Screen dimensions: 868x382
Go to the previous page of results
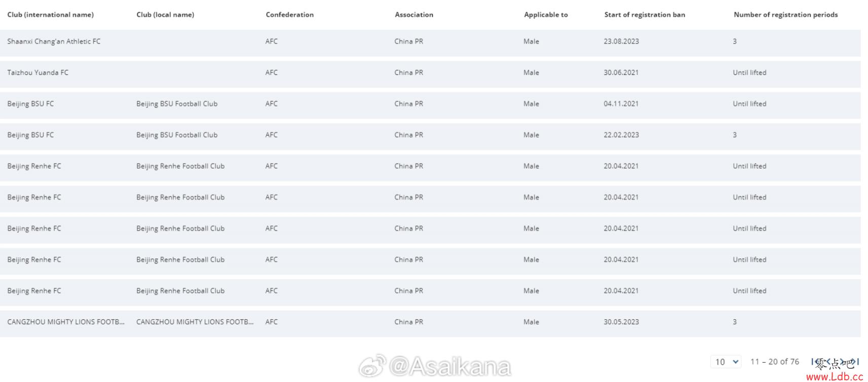click(828, 362)
